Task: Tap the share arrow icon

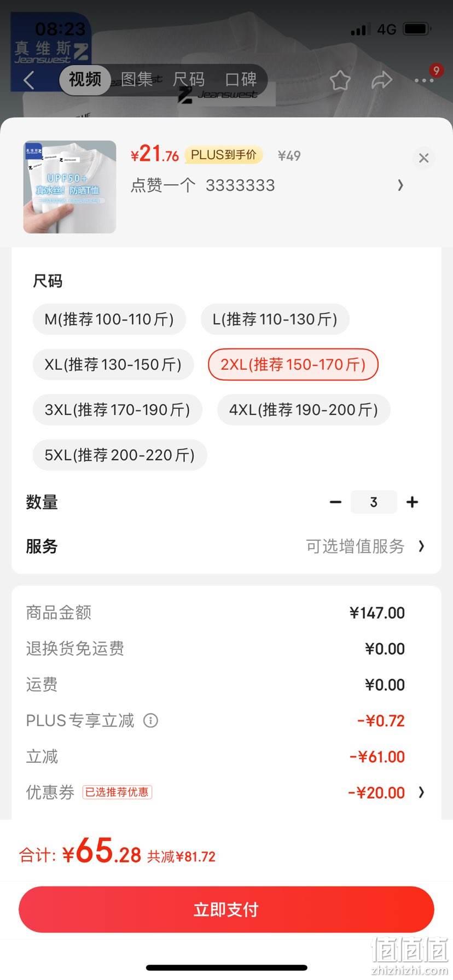Action: [381, 80]
